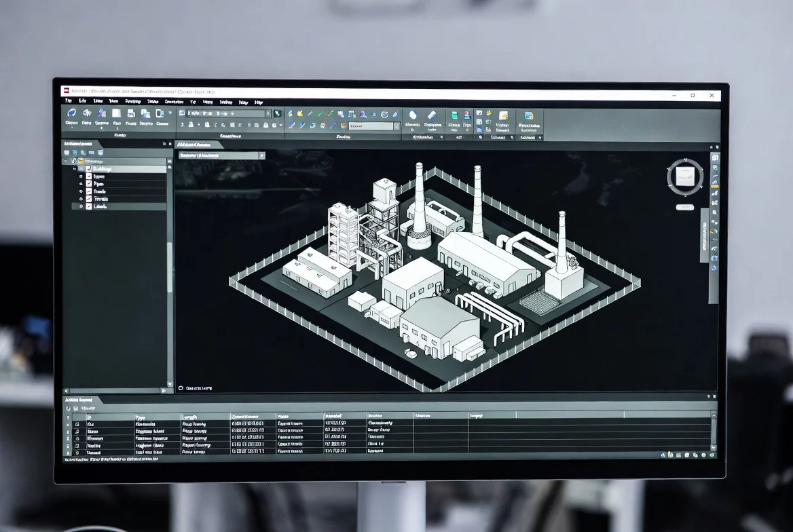Click the magnifier icon in the left panel toolbar

click(83, 152)
